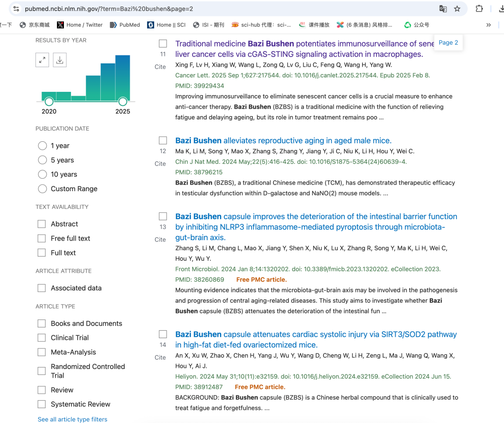This screenshot has width=504, height=423.
Task: Click the 2025 year slider handle
Action: point(123,102)
